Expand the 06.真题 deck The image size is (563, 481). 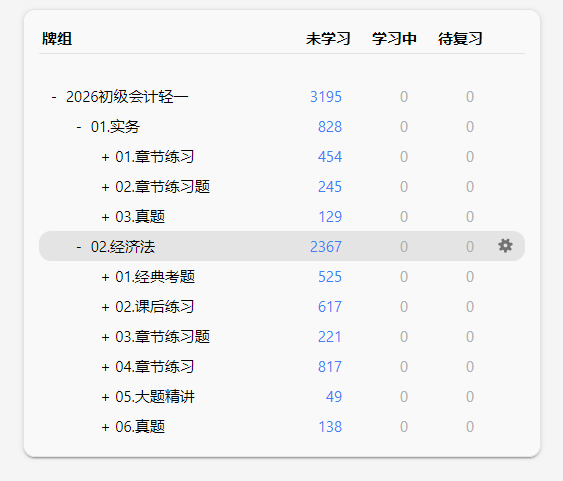point(105,427)
